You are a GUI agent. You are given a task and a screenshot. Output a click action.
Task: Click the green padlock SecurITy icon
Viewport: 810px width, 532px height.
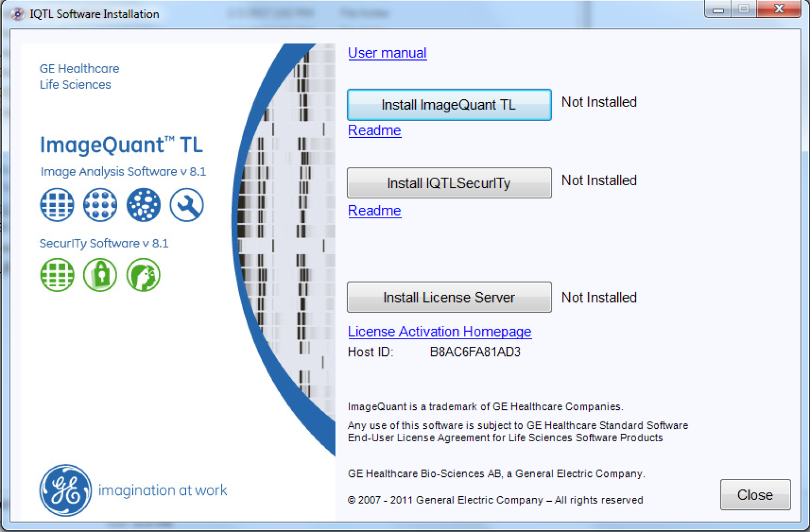100,275
